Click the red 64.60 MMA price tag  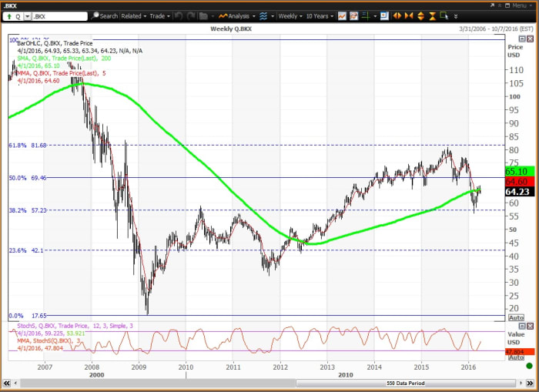(x=520, y=182)
